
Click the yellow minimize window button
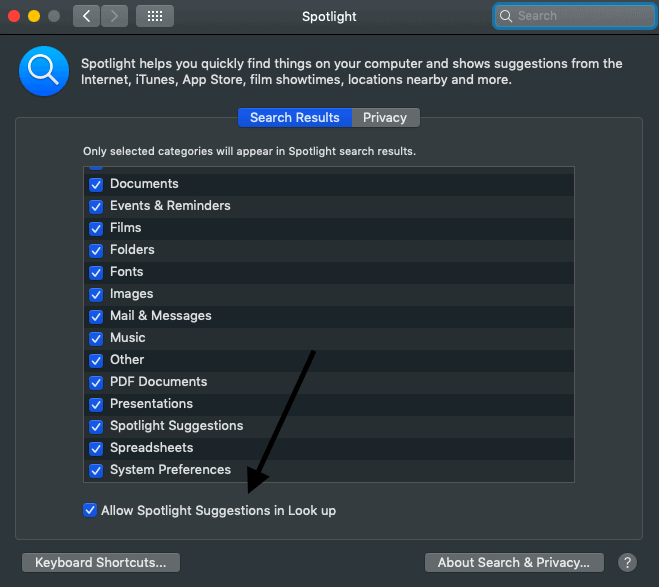[x=34, y=16]
